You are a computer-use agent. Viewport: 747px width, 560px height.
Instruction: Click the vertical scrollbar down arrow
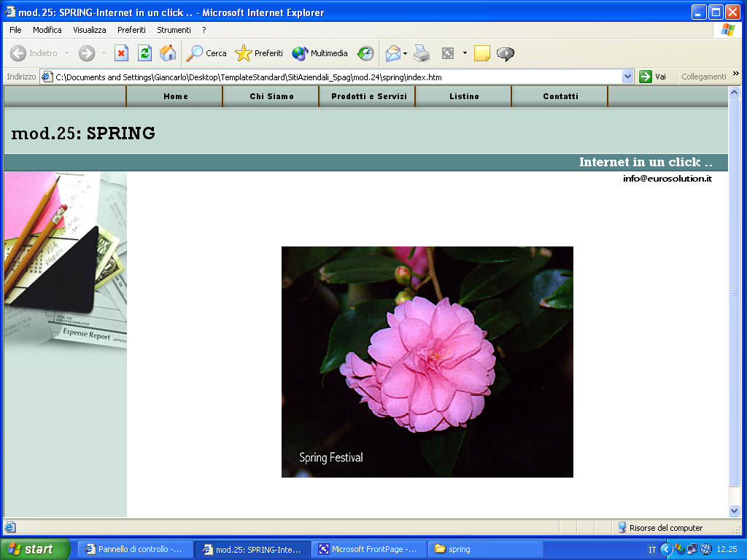coord(734,511)
